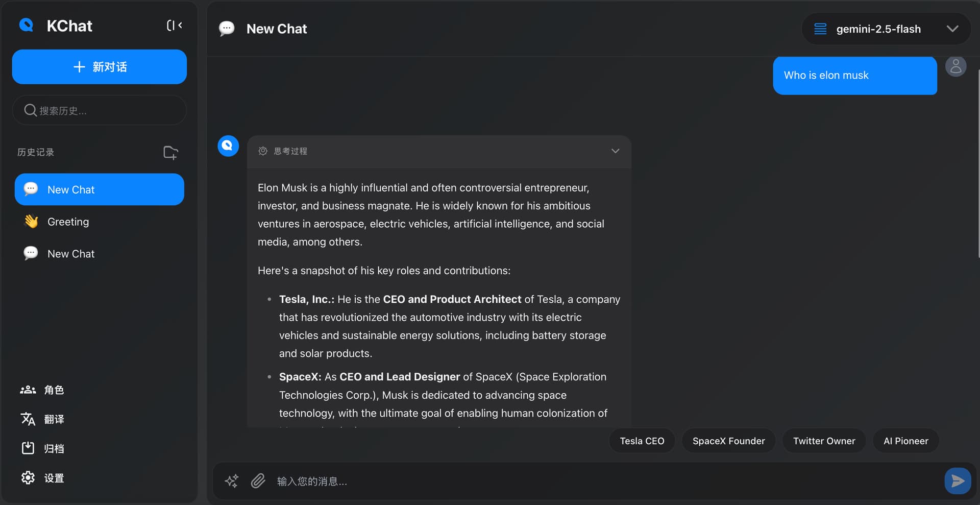Screen dimensions: 980x505
Task: Open the user avatar icon
Action: pyautogui.click(x=956, y=66)
